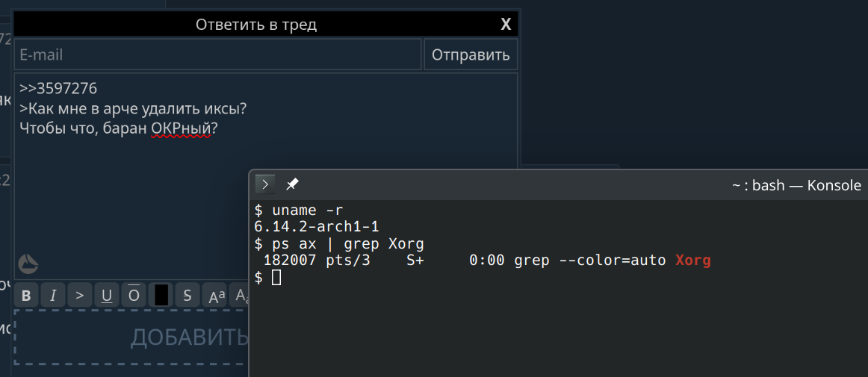
Task: Click the Ответить в тред title bar
Action: (256, 25)
